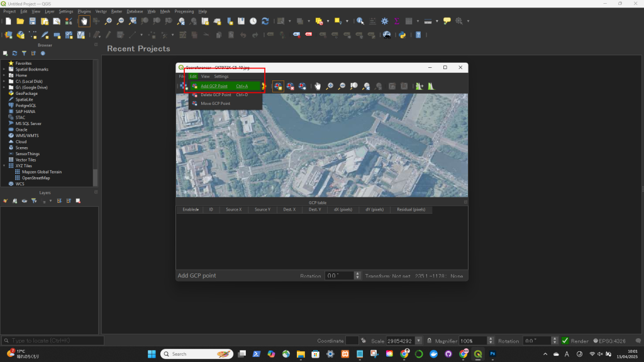This screenshot has width=644, height=362.
Task: Choose Delete GCP Point menu entry
Action: pyautogui.click(x=216, y=95)
